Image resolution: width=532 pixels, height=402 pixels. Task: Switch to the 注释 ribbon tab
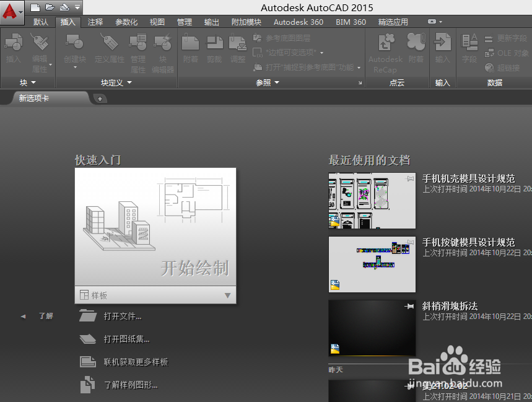pyautogui.click(x=95, y=22)
